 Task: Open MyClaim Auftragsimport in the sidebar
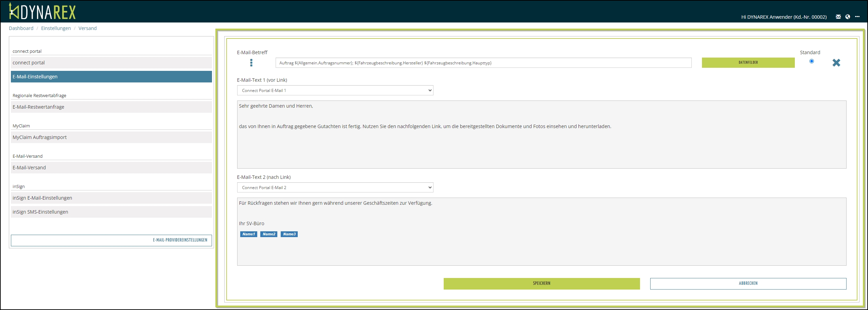tap(111, 137)
